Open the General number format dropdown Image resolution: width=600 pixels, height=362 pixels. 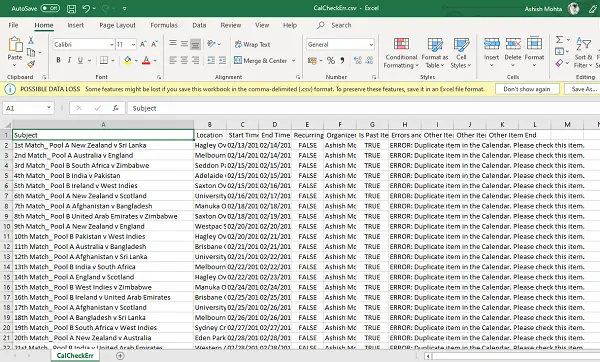[x=371, y=45]
